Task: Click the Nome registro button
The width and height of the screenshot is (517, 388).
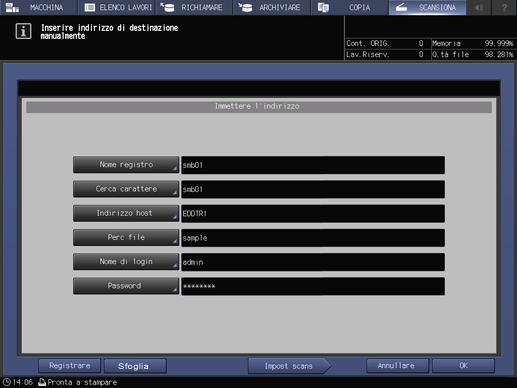Action: [x=126, y=165]
